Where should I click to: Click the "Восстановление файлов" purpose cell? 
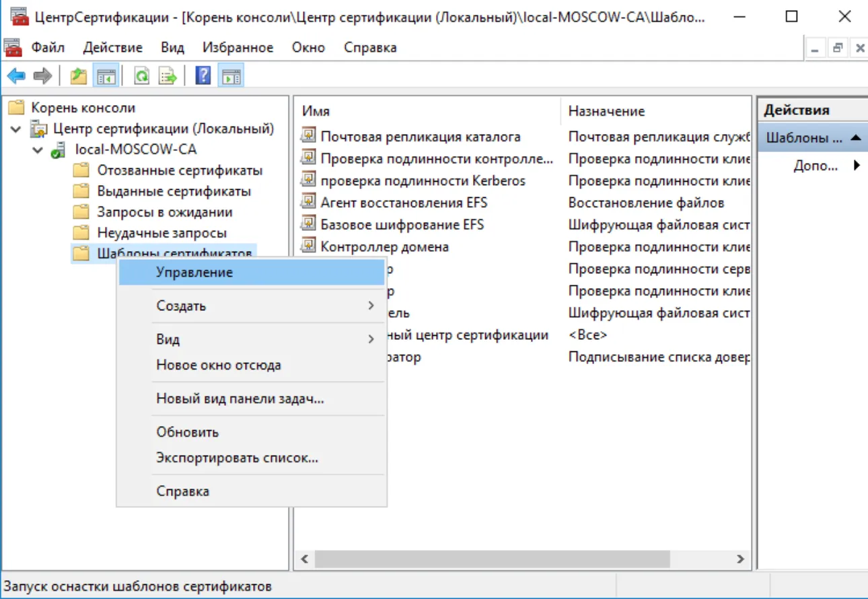(646, 203)
